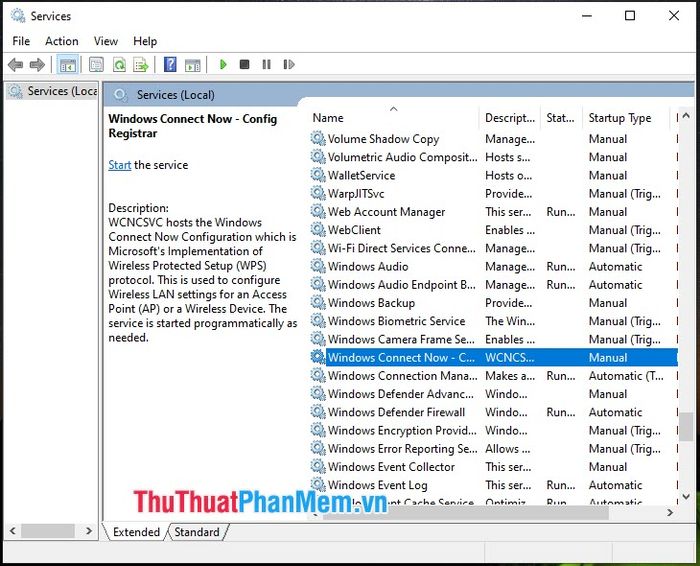
Task: Open the View menu
Action: [x=106, y=41]
